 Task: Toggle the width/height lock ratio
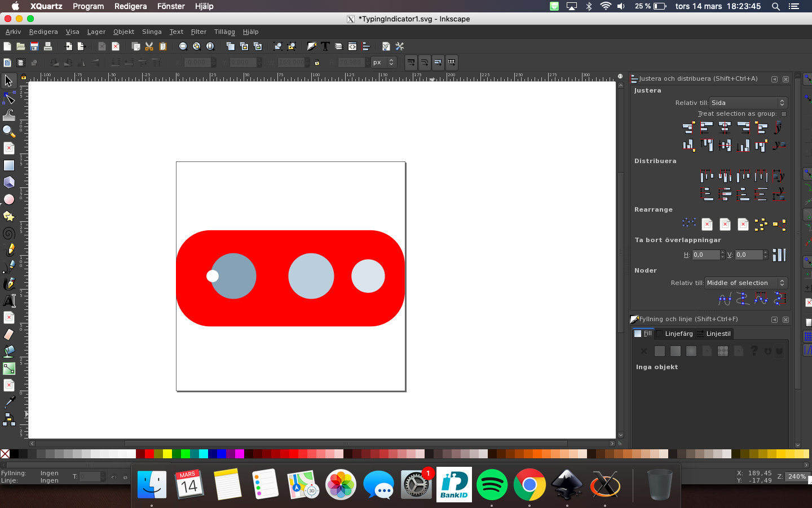(x=317, y=63)
